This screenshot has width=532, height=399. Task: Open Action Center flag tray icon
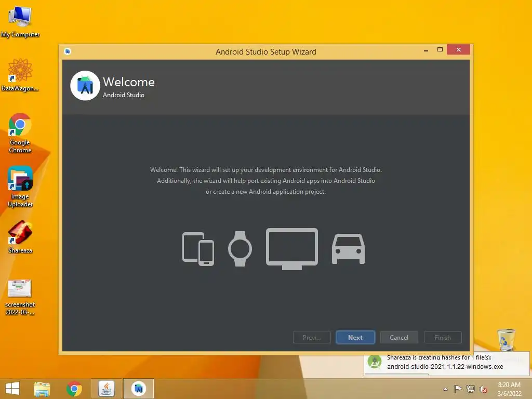[x=458, y=389]
